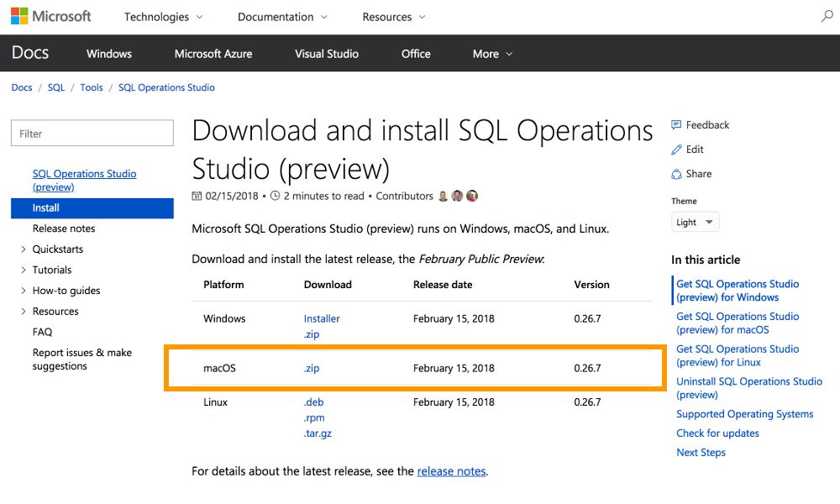
Task: Open the More menu in Docs bar
Action: pyautogui.click(x=492, y=54)
